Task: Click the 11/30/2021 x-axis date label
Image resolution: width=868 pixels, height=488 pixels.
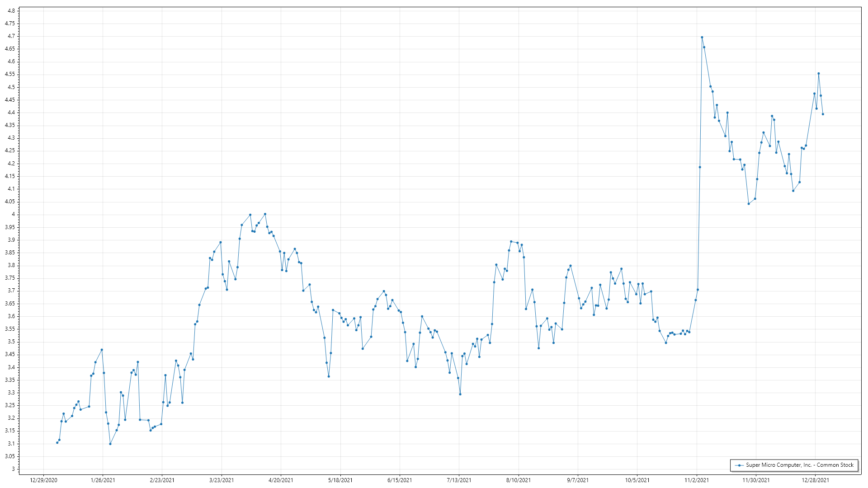Action: 756,480
